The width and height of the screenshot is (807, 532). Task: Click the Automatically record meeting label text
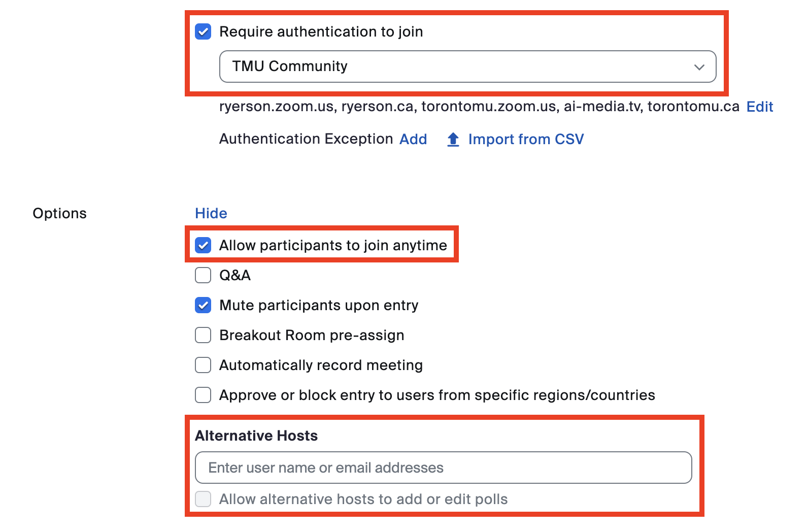point(321,365)
